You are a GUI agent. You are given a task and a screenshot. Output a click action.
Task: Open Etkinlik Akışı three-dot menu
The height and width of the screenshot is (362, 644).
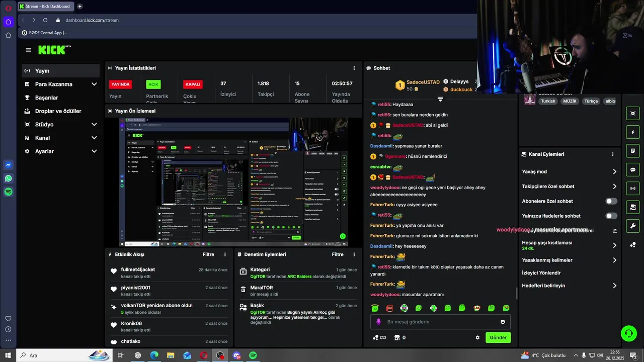pyautogui.click(x=225, y=254)
